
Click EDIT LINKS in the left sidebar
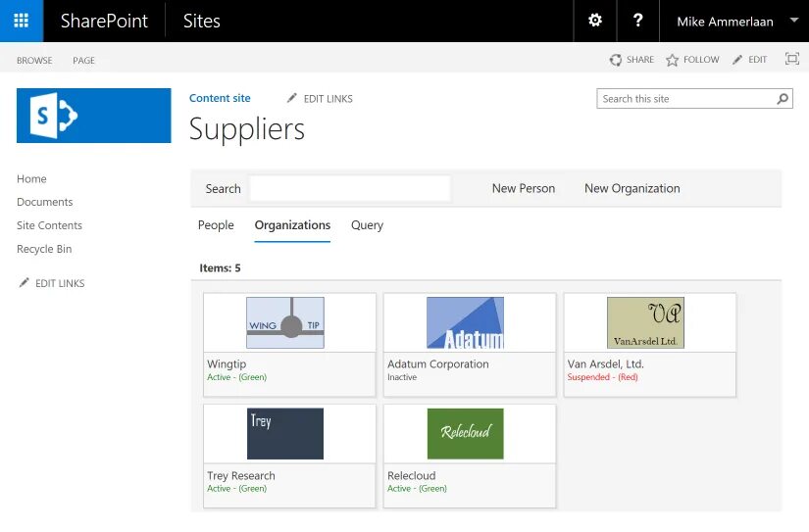tap(59, 283)
